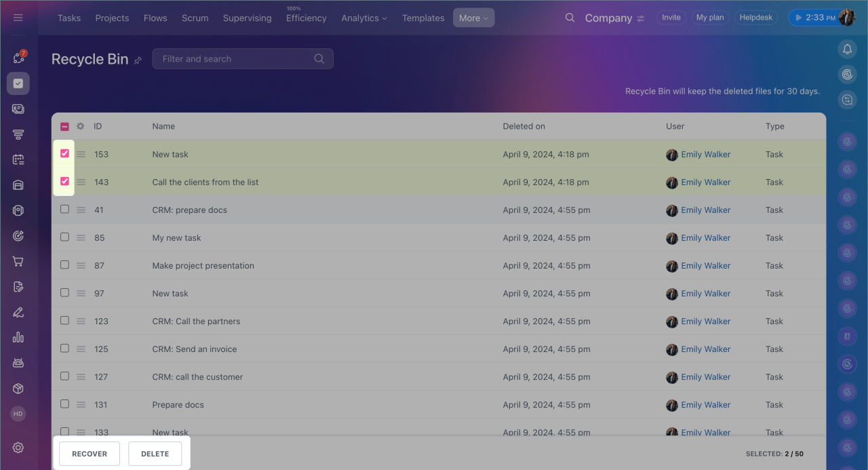This screenshot has height=470, width=868.
Task: Open the table column settings gear
Action: (x=81, y=126)
